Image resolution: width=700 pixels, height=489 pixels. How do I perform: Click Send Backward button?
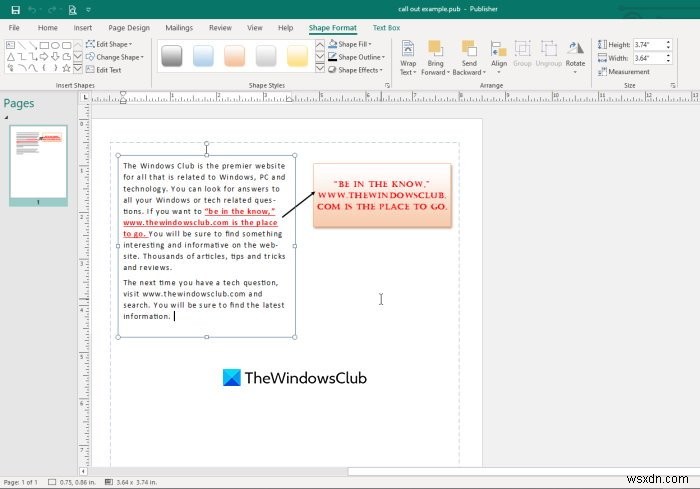[469, 58]
